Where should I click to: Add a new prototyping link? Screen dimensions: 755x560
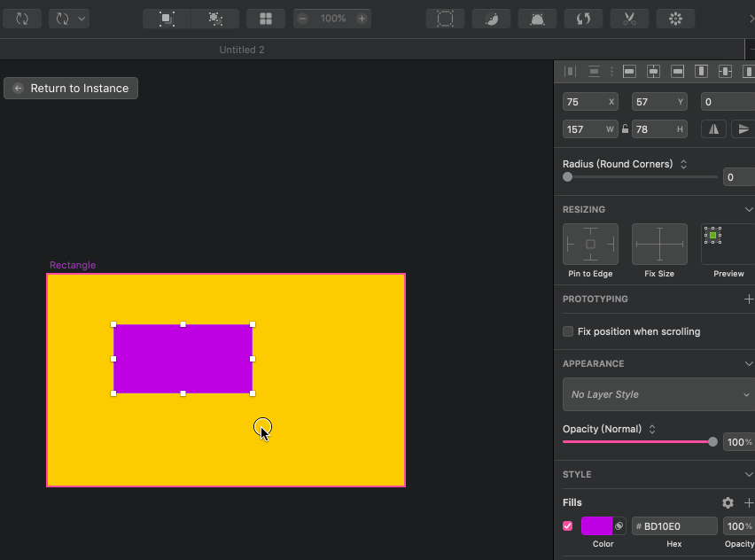click(x=748, y=299)
